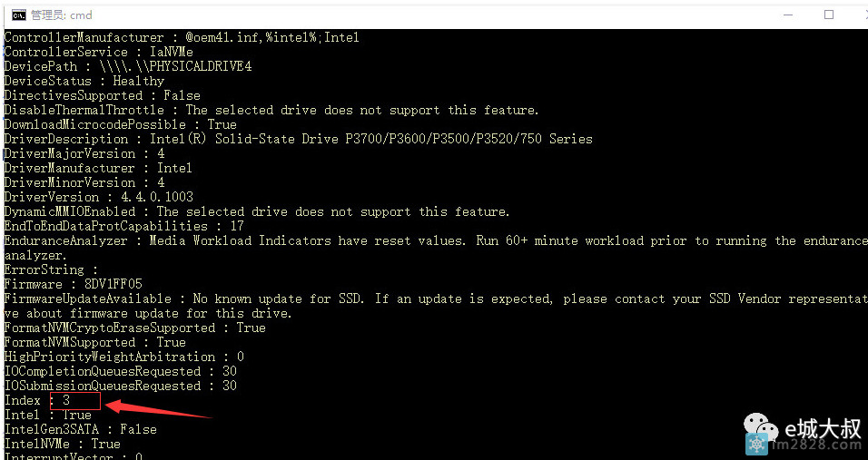Click the Index value 3 in red box
Screen dimensions: 868x460
point(67,400)
